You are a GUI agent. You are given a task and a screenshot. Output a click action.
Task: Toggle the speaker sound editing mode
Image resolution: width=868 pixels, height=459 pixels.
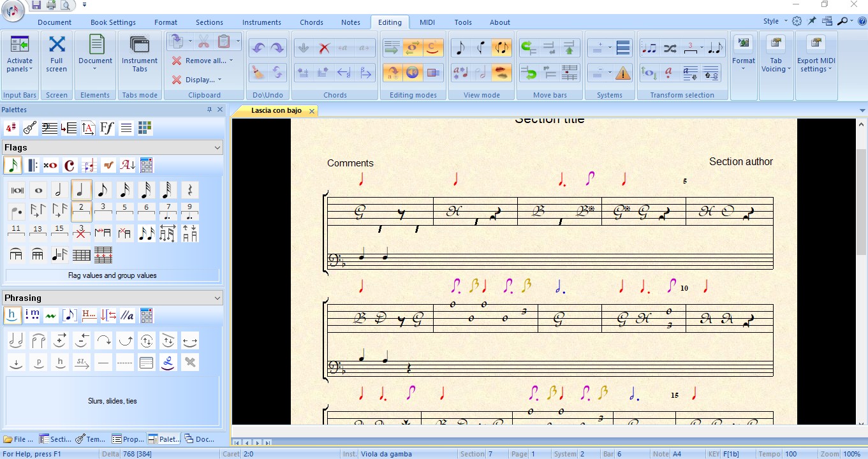tap(412, 73)
